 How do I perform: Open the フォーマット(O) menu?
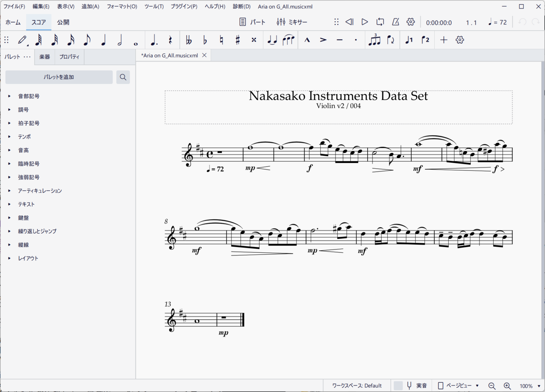coord(122,6)
